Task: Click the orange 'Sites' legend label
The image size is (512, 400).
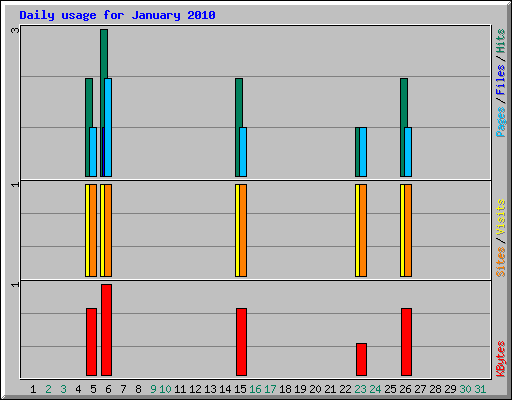Action: [500, 262]
